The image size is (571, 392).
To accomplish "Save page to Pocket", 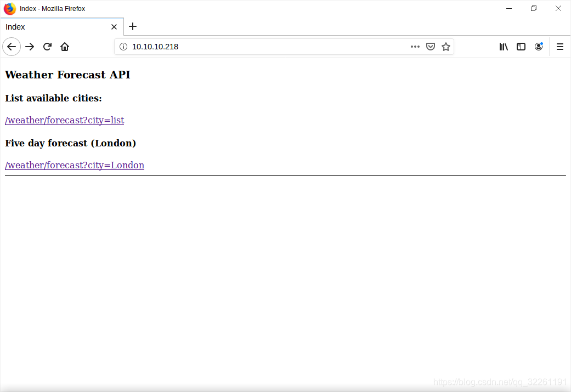I will (431, 47).
